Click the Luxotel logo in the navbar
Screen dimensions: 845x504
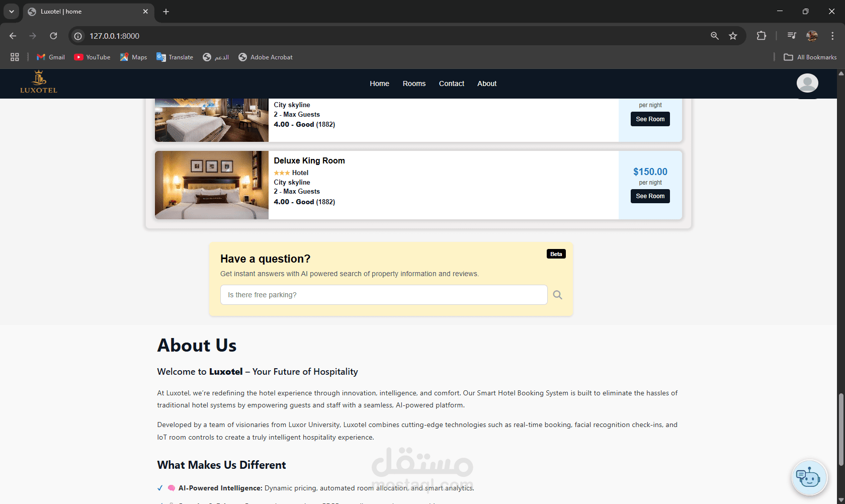click(x=39, y=82)
